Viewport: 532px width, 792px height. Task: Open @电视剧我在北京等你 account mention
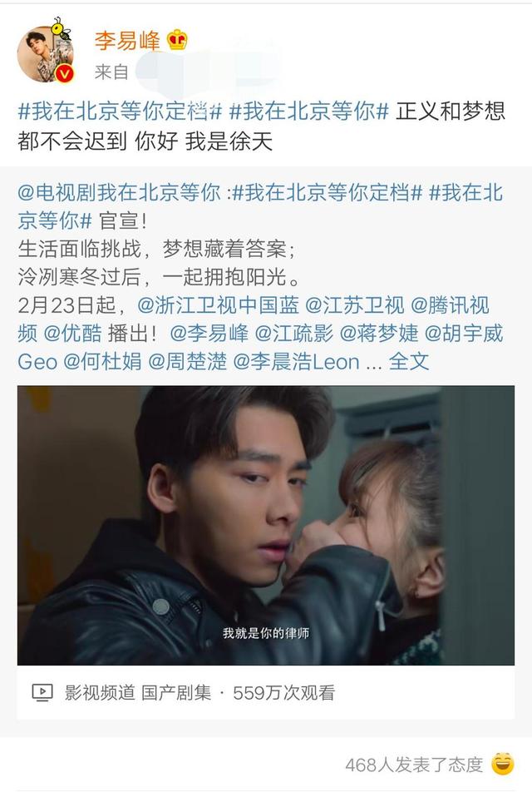tap(119, 192)
